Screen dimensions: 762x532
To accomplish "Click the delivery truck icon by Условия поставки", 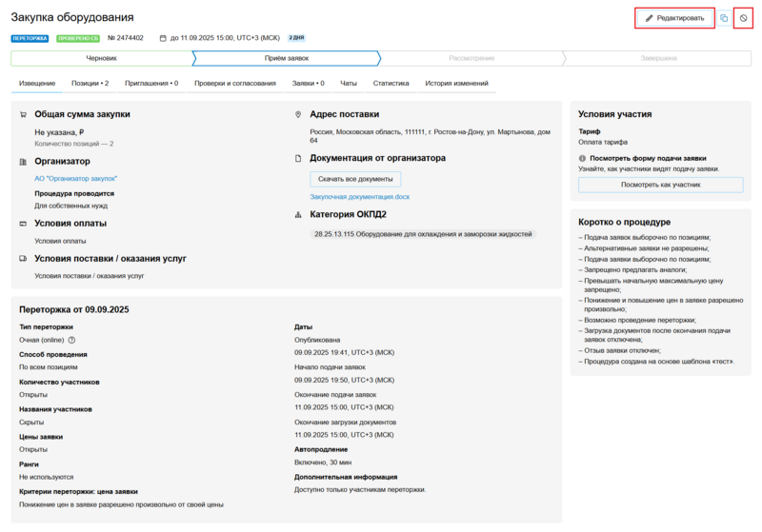I will (24, 258).
